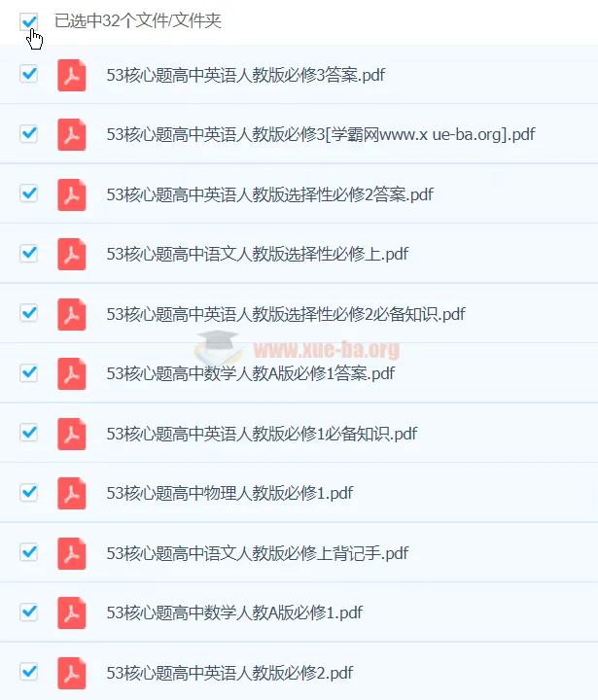Click PDF icon of 53核心题高中英语人教版必修3答案.pdf

point(71,75)
